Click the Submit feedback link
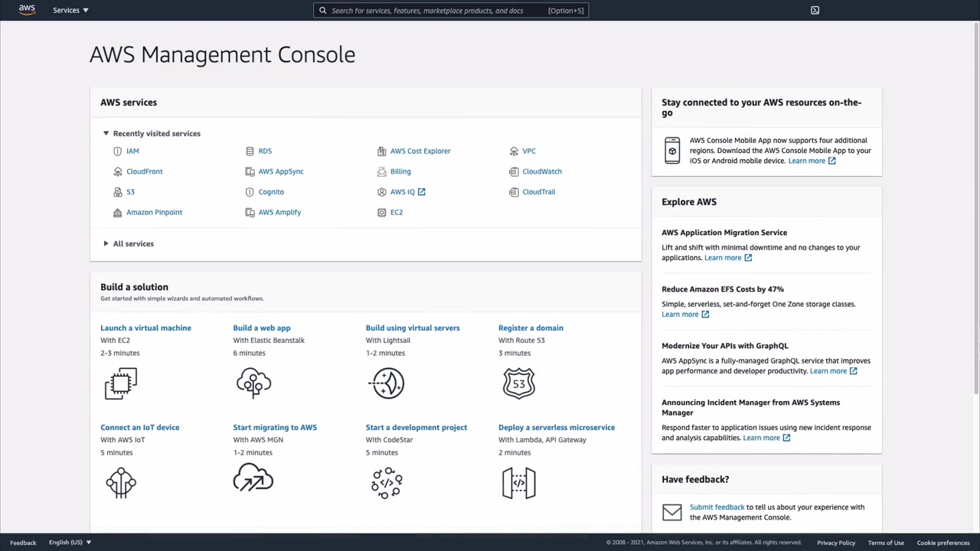Image resolution: width=980 pixels, height=551 pixels. [717, 507]
